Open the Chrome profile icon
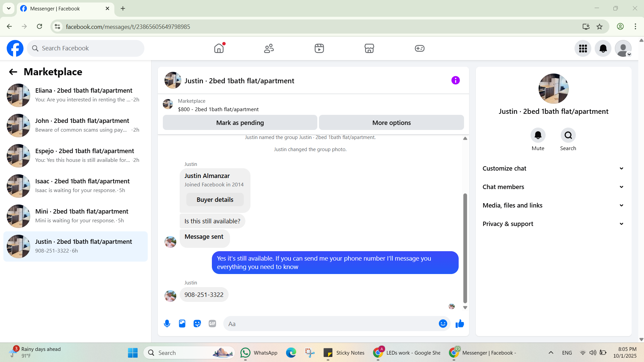Screen dimensions: 644x362 (x=620, y=27)
